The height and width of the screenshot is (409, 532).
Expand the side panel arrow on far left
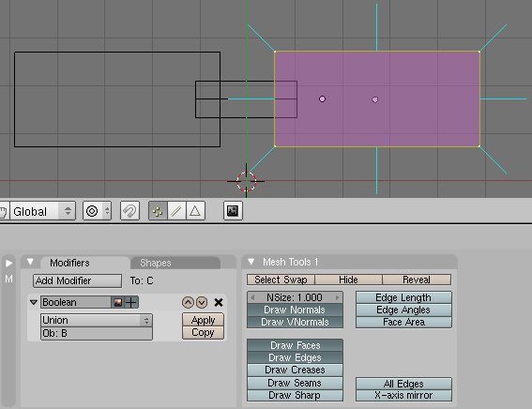8,263
